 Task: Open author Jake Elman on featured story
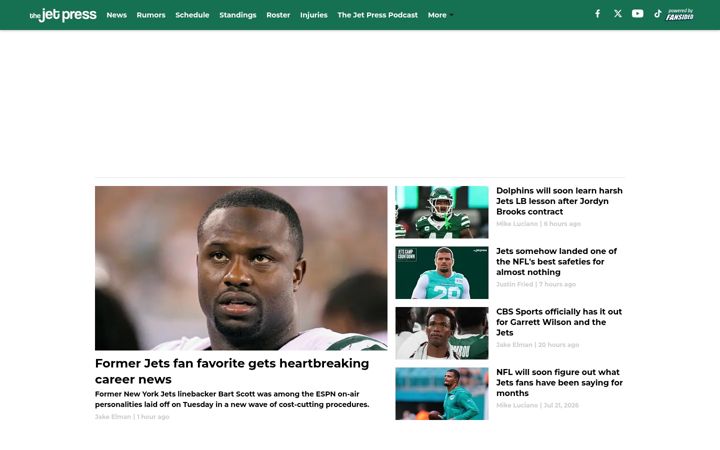(x=112, y=417)
